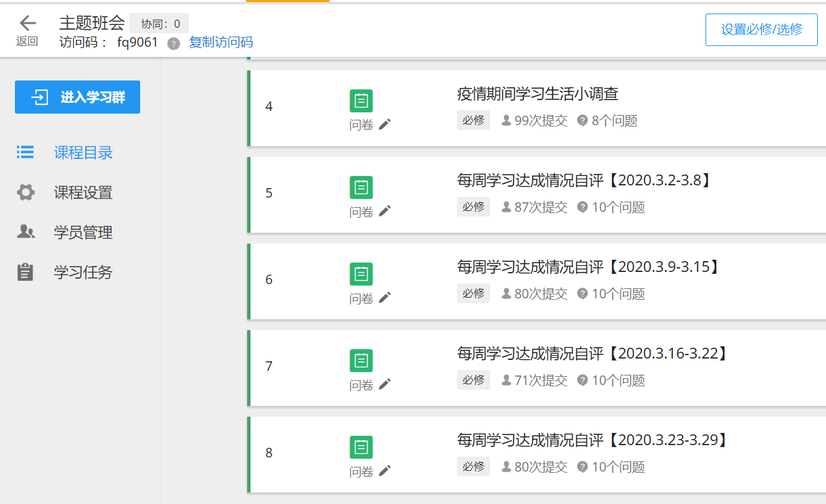The height and width of the screenshot is (504, 826).
Task: Click pencil edit icon for item 5 questionnaire
Action: [x=385, y=210]
